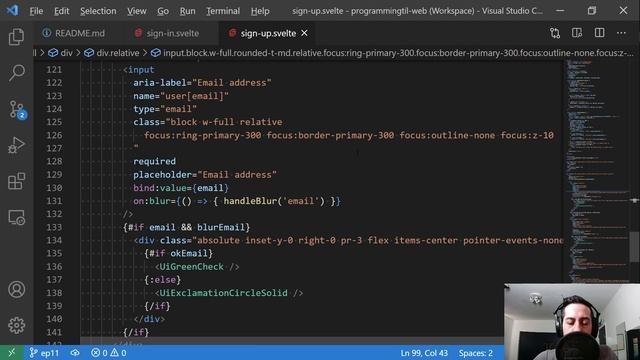Viewport: 640px width, 360px height.
Task: Open the Help menu
Action: (x=260, y=11)
